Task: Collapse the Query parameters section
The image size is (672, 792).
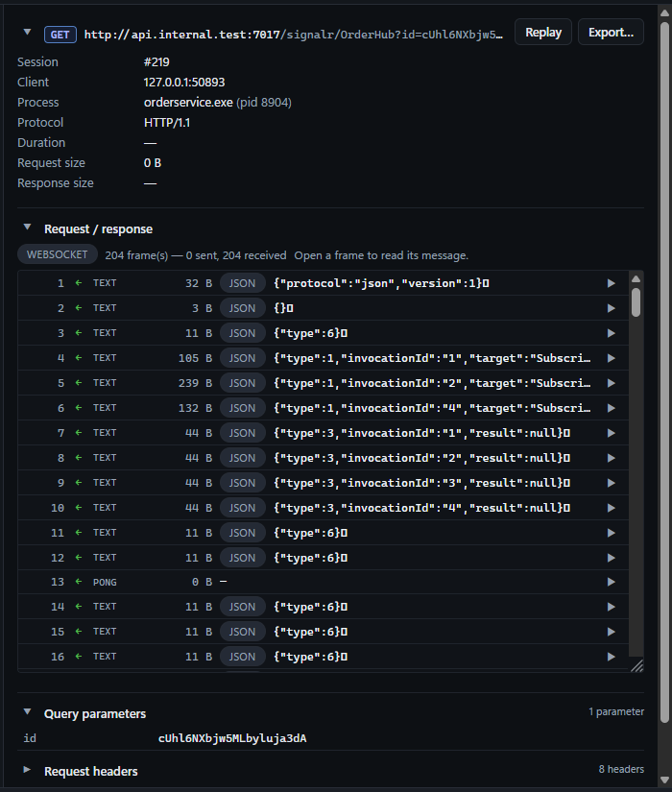Action: [27, 712]
